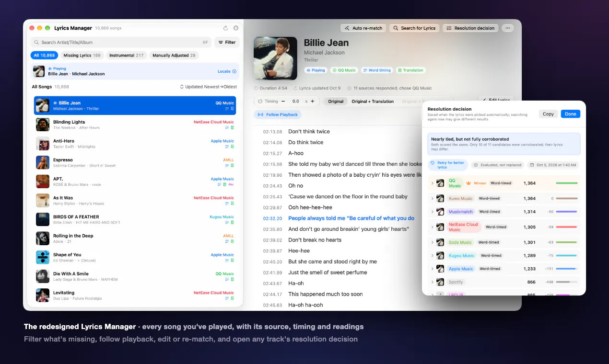
Task: Toggle Follow Playback
Action: tap(278, 114)
